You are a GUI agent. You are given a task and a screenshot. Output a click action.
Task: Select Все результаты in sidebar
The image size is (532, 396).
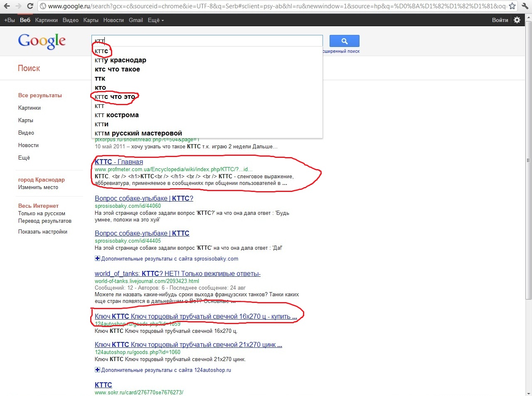[x=40, y=95]
